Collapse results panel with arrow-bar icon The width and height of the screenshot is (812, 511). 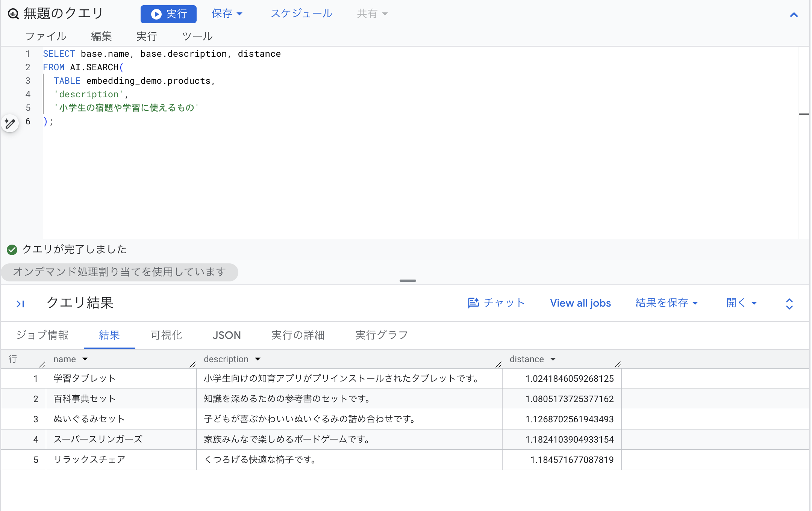pos(20,304)
